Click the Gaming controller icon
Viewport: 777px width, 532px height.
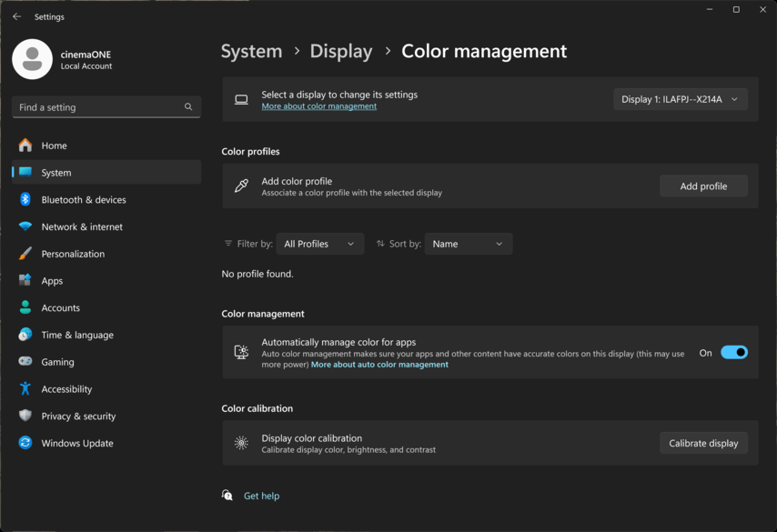pos(25,362)
